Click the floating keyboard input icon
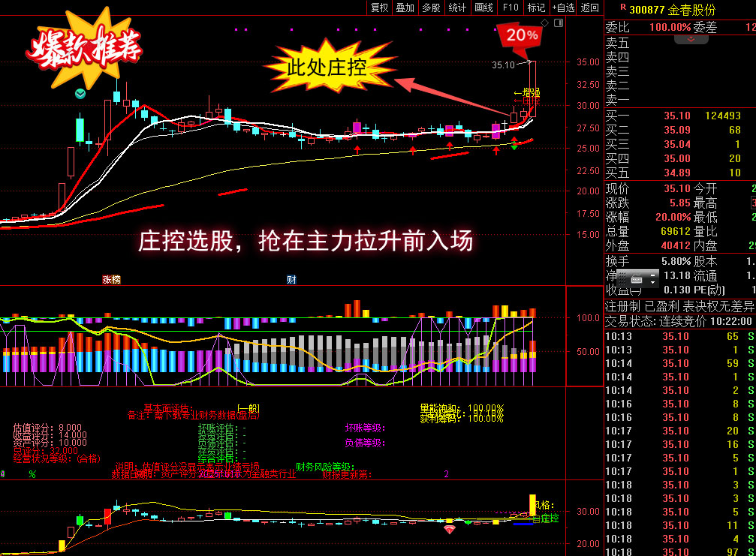This screenshot has height=556, width=756. 637,278
